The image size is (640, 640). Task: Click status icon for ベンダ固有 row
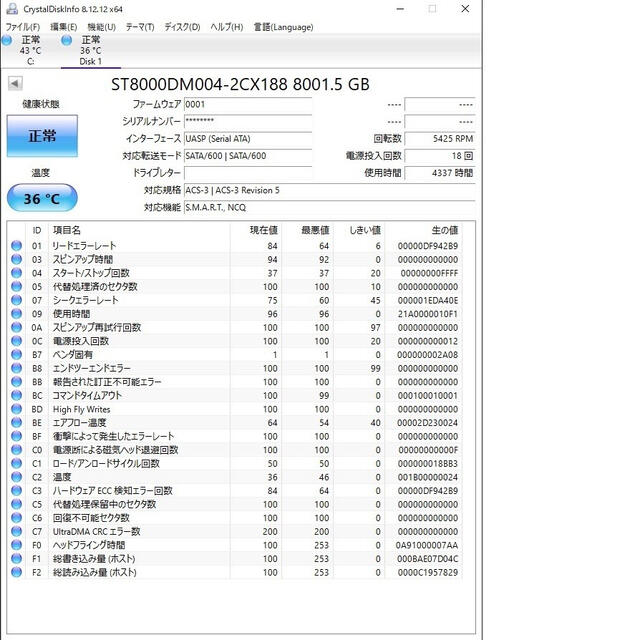[16, 354]
